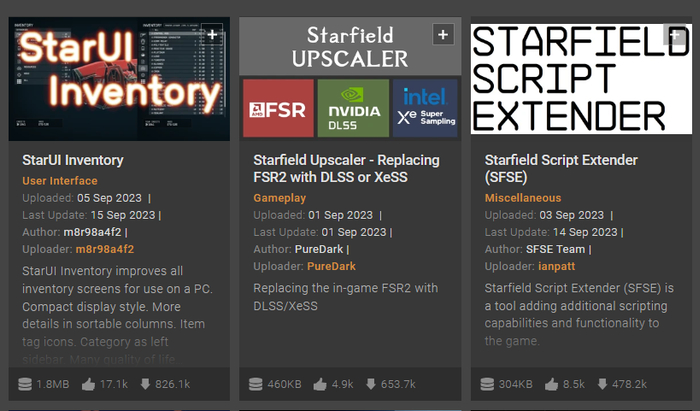The height and width of the screenshot is (411, 700).
Task: Browse the User Interface category link
Action: click(x=60, y=181)
